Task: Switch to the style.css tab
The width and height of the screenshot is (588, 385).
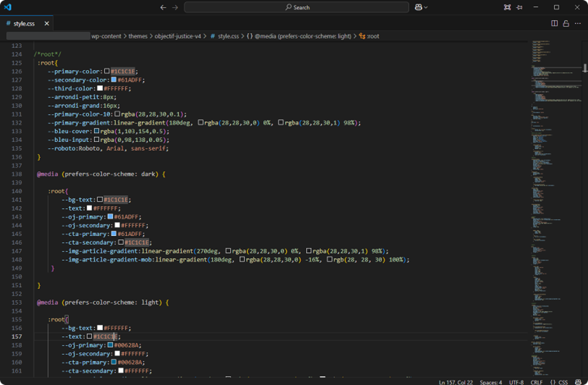Action: 24,23
